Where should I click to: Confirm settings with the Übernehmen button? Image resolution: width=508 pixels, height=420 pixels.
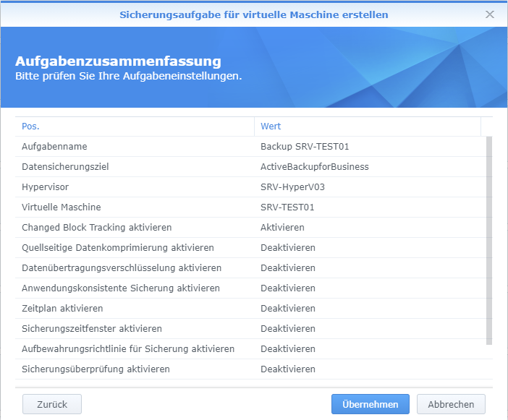point(371,404)
